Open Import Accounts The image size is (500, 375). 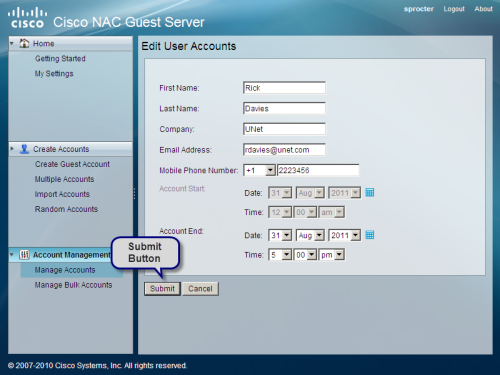coord(62,194)
